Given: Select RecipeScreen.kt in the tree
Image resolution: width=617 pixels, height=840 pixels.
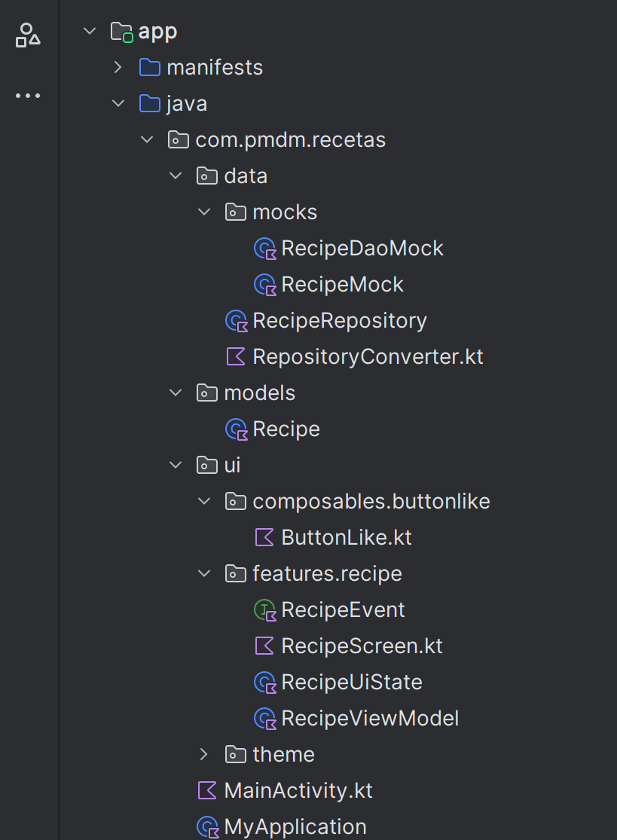Looking at the screenshot, I should tap(362, 646).
